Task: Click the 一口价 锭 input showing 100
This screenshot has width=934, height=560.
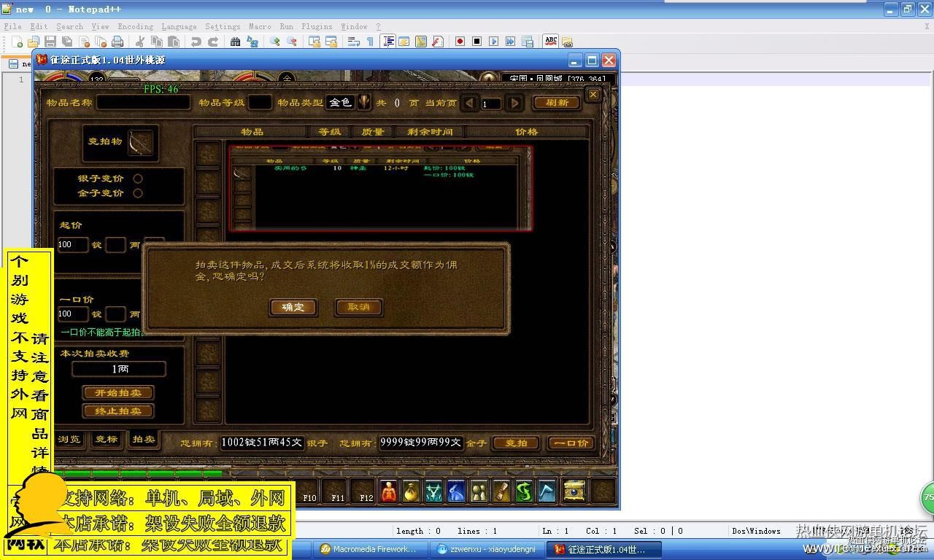Action: [x=73, y=314]
